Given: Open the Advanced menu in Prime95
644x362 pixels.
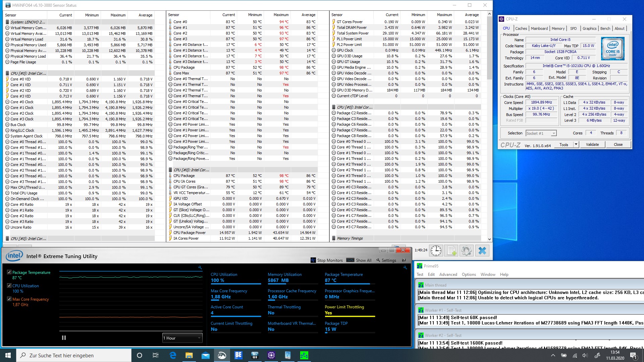Looking at the screenshot, I should click(x=448, y=274).
